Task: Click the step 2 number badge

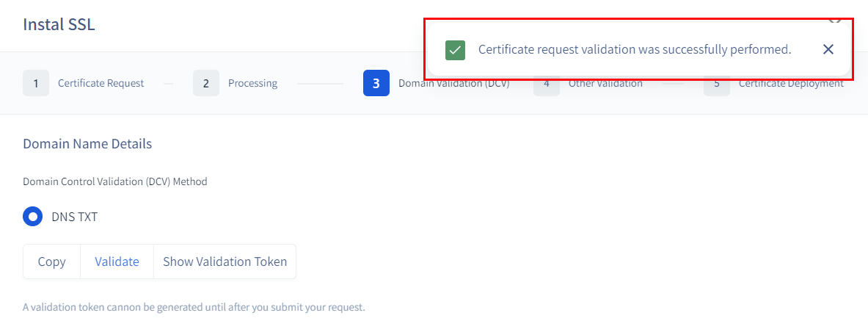Action: click(x=206, y=83)
